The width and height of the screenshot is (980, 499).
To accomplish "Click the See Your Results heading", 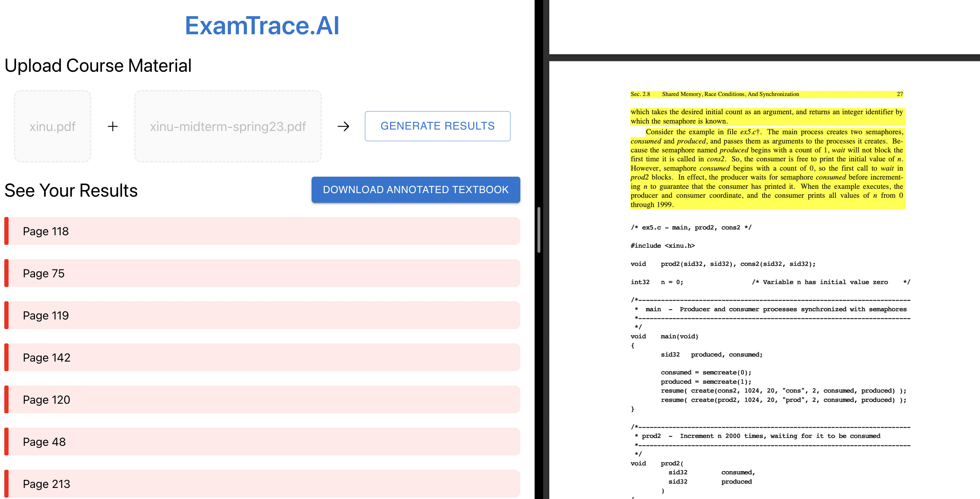I will coord(71,190).
